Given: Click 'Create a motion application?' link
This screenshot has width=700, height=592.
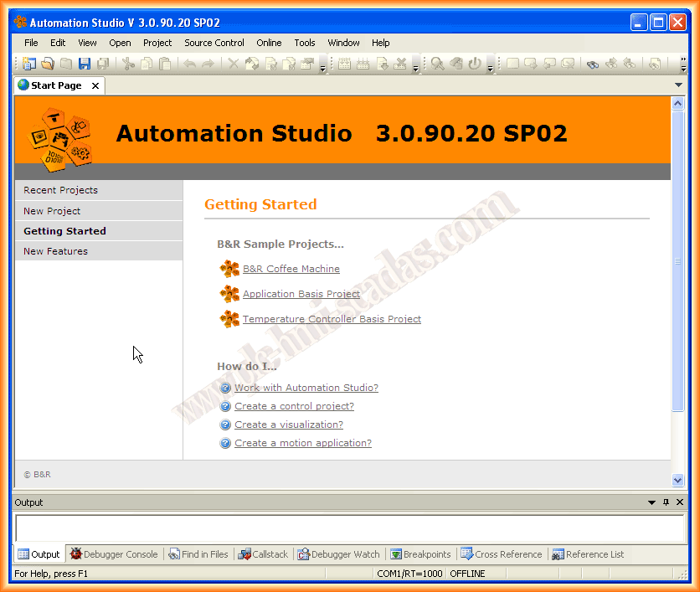Looking at the screenshot, I should (x=303, y=443).
